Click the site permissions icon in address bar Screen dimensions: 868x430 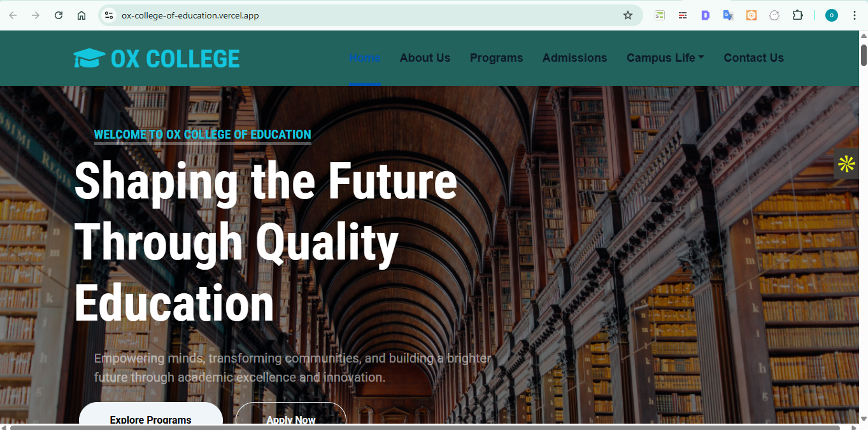pos(108,15)
